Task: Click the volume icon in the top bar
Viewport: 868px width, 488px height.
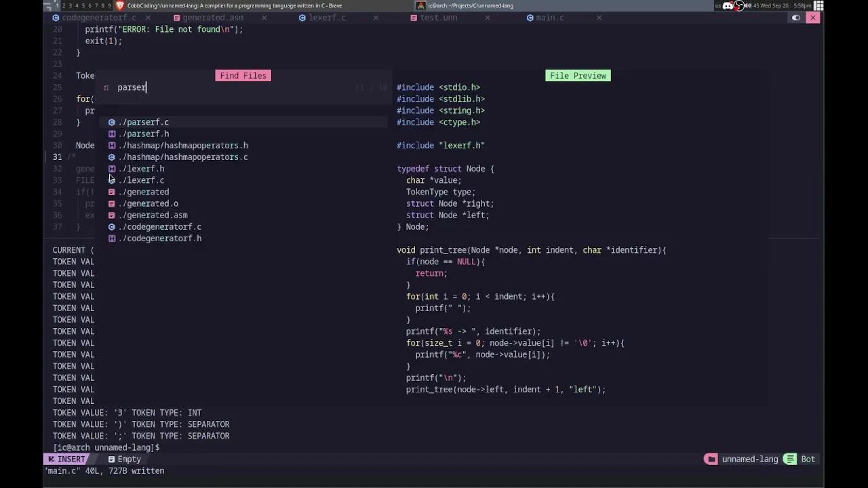Action: [749, 5]
